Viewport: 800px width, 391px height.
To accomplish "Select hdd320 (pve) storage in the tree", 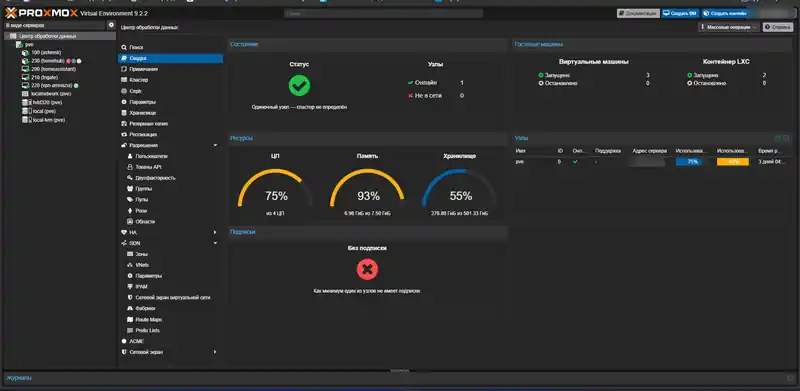I will point(41,102).
